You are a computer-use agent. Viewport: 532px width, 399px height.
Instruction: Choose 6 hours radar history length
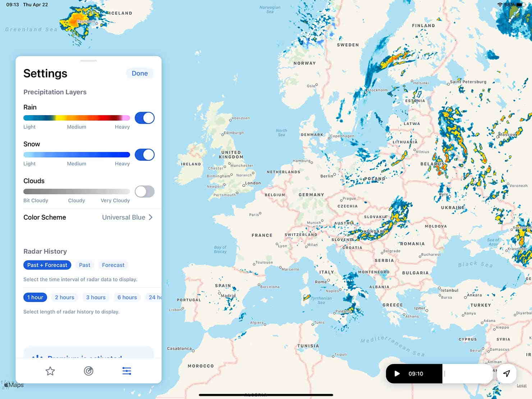coord(127,297)
